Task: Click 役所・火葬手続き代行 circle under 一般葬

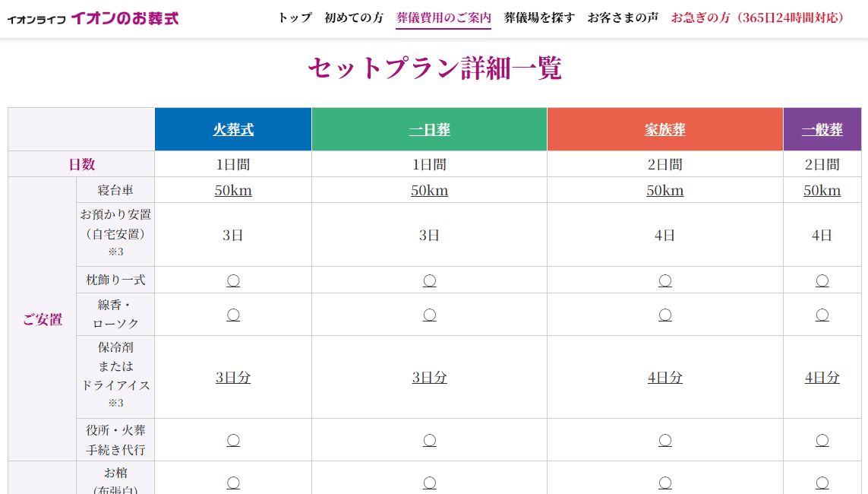Action: pos(822,440)
